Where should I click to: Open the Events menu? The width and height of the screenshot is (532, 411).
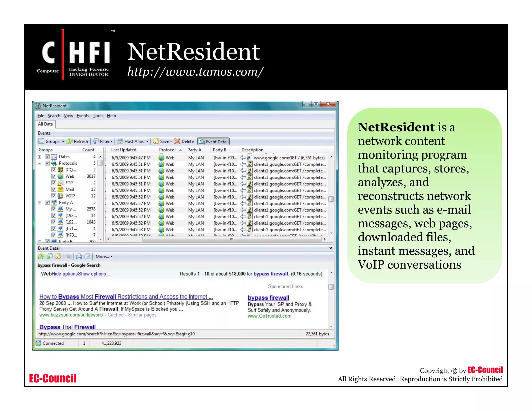[x=83, y=116]
